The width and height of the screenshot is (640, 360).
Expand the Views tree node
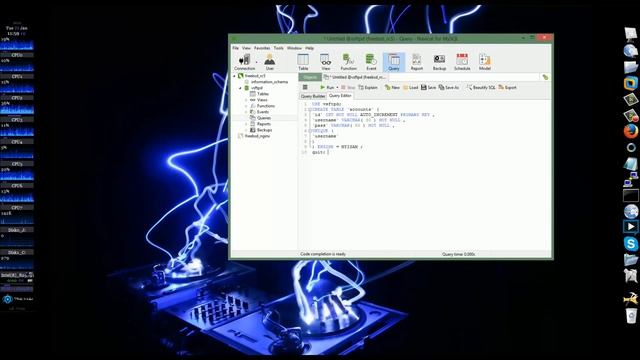coord(246,100)
